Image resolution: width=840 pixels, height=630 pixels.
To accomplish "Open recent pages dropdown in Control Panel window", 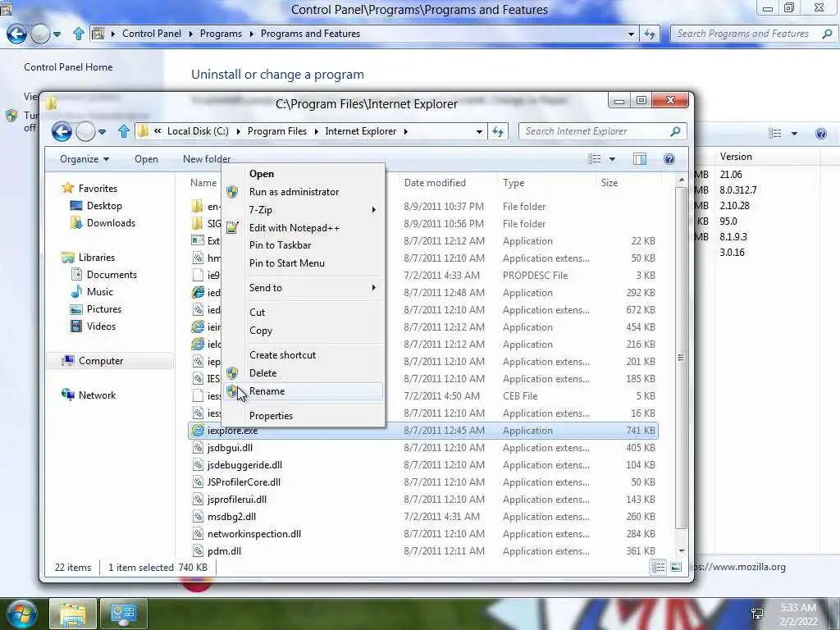I will 57,34.
